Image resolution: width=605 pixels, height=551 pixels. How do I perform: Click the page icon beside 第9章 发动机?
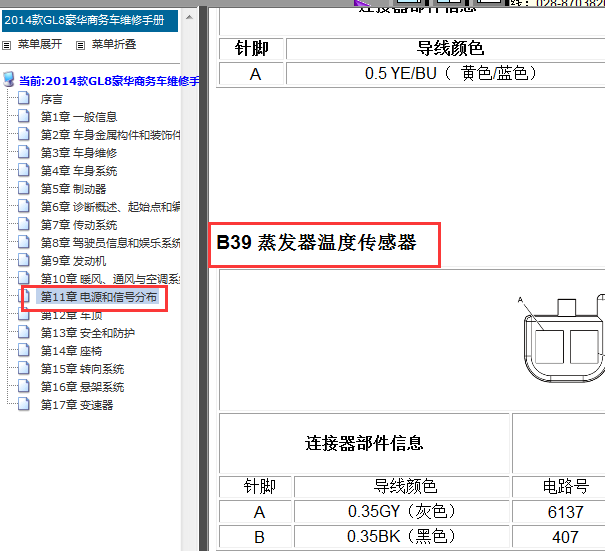coord(24,260)
